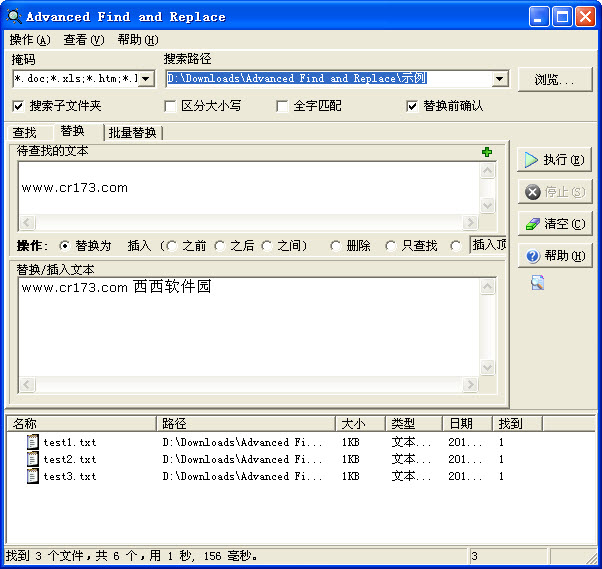Sort results by 名称 column header
Screen dimensions: 602x569
(x=81, y=424)
